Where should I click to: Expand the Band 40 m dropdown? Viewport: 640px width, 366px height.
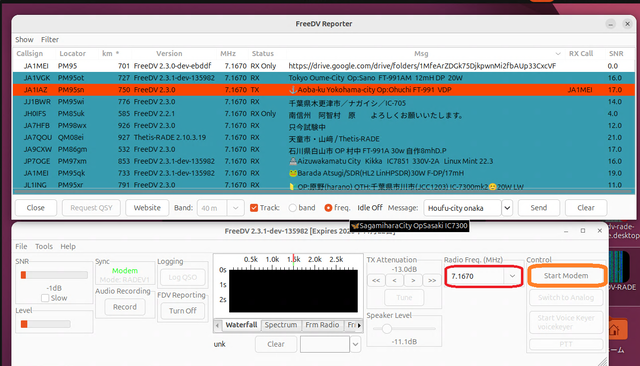[x=236, y=208]
